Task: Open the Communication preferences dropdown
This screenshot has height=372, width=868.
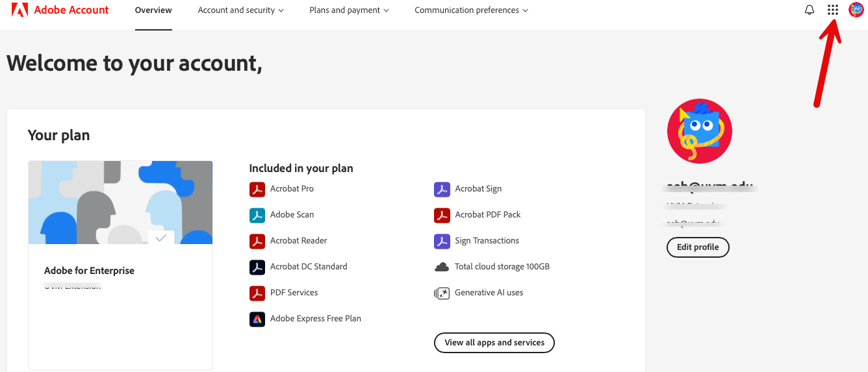Action: tap(471, 10)
